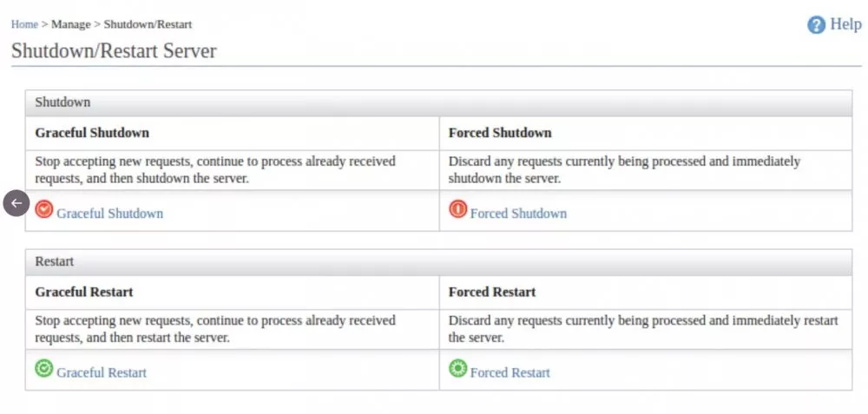
Task: Click the green Graceful Restart icon
Action: (x=44, y=369)
